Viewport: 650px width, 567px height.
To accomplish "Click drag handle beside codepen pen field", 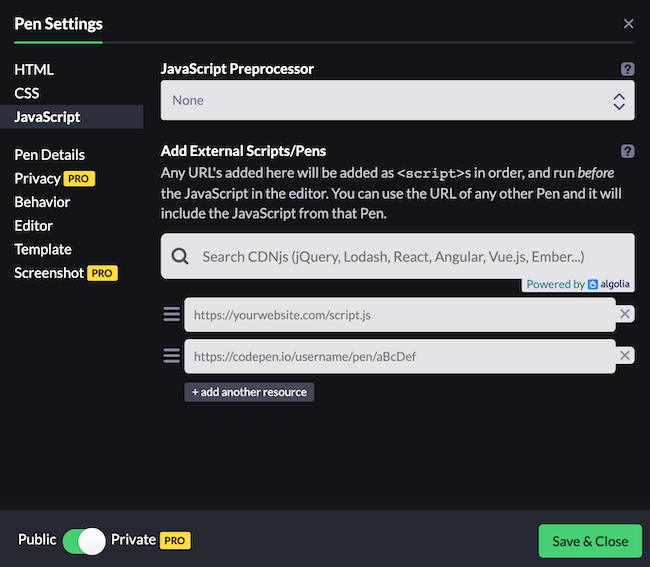I will 172,356.
